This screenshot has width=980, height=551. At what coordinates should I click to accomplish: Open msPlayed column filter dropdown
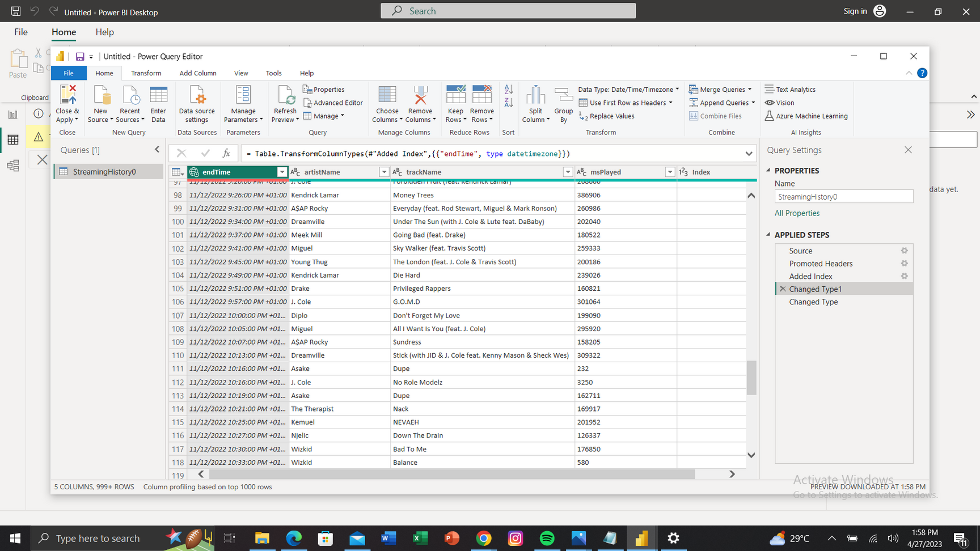click(670, 172)
